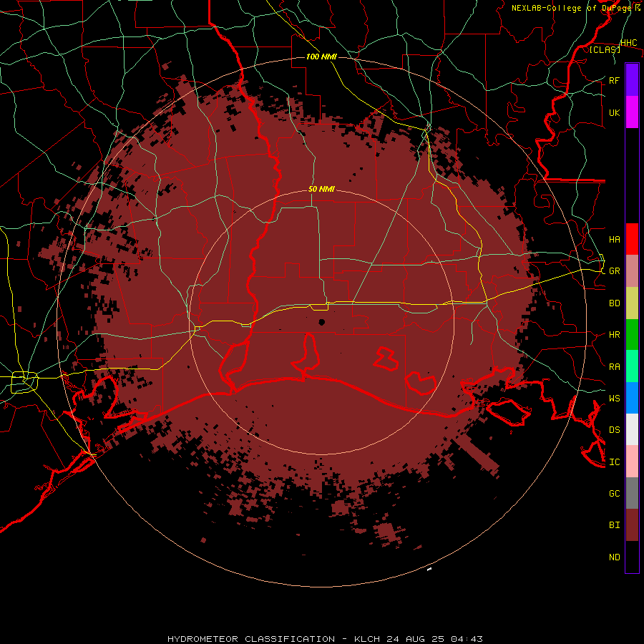
Task: Click the ND black legend swatch
Action: (632, 557)
